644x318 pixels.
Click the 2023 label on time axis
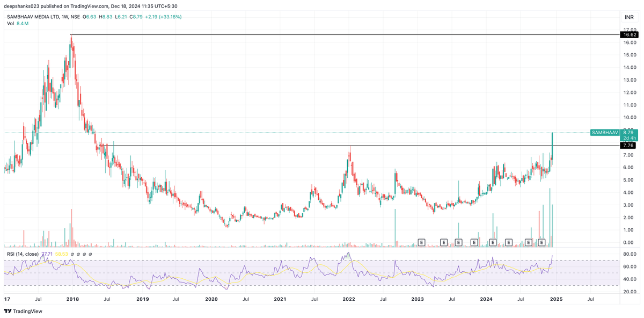click(418, 299)
